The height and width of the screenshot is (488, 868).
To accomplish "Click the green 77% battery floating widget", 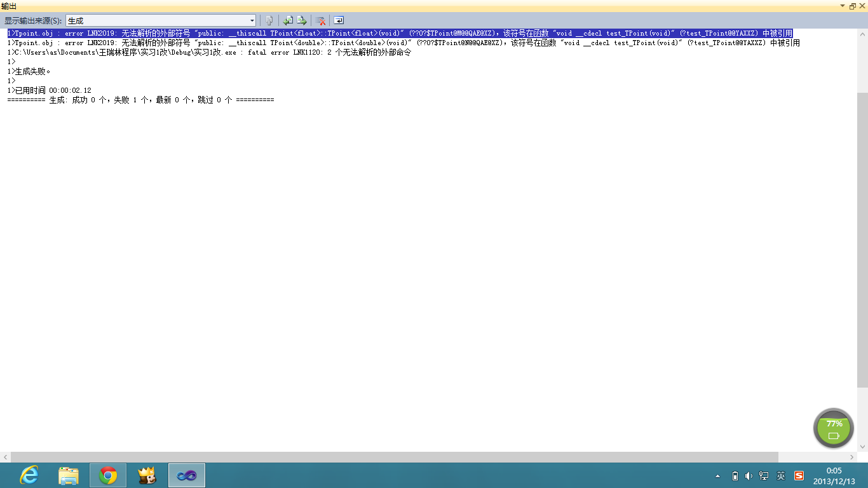I will [834, 428].
